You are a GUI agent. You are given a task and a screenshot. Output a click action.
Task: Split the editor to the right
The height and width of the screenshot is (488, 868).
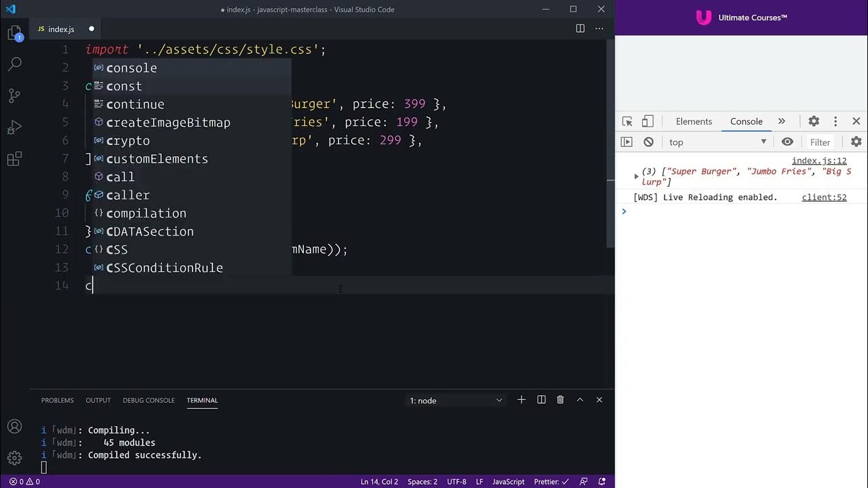tap(580, 28)
